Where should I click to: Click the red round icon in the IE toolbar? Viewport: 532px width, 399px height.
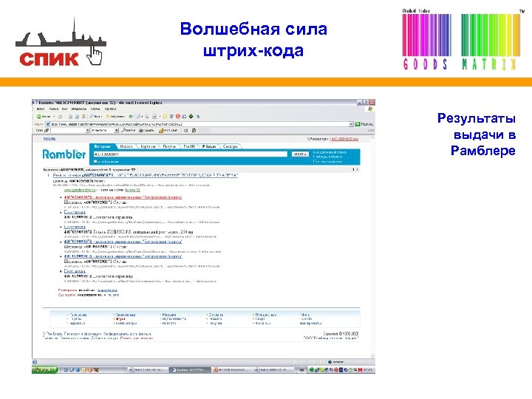(x=178, y=117)
